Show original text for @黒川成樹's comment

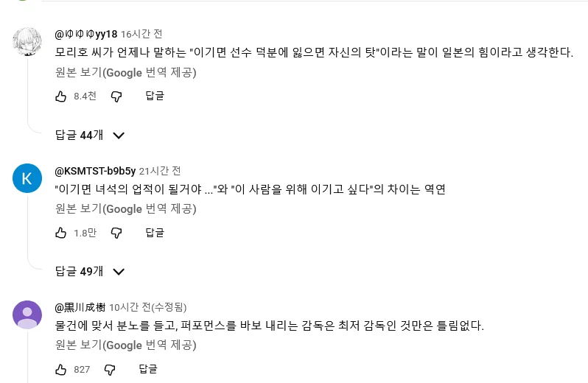pyautogui.click(x=125, y=345)
